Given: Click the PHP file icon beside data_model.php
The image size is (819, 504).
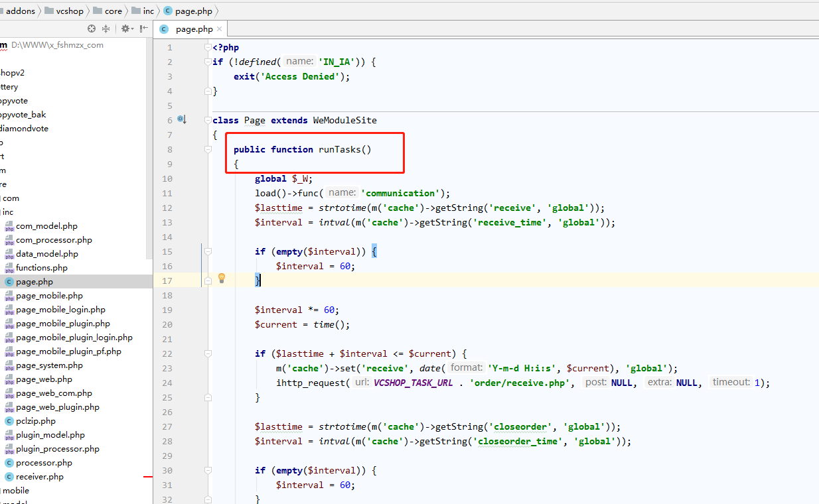Looking at the screenshot, I should (x=9, y=254).
